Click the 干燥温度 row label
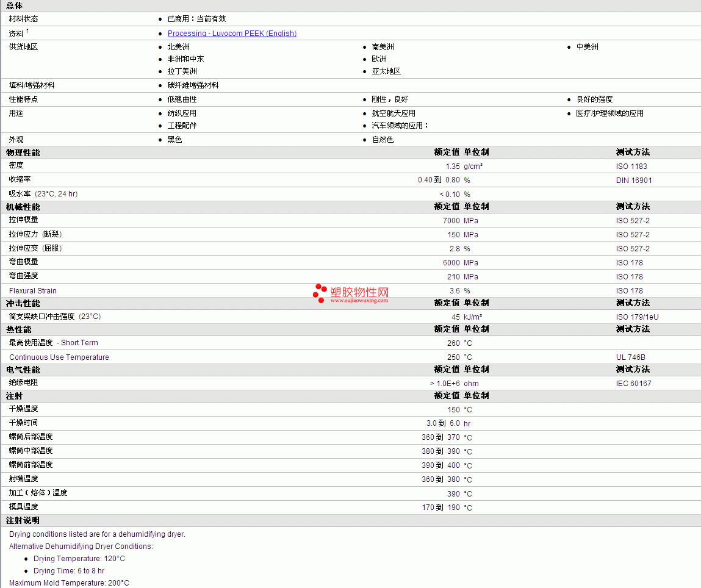The height and width of the screenshot is (588, 701). tap(23, 409)
